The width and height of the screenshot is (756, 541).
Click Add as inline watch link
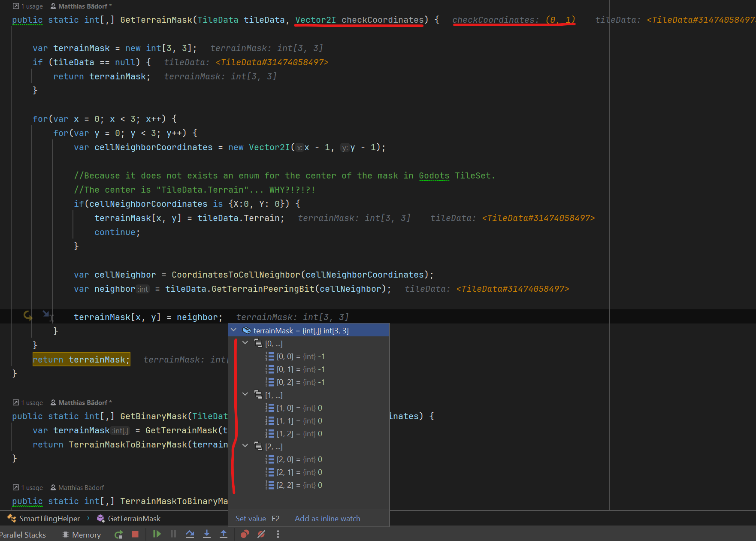(x=327, y=518)
